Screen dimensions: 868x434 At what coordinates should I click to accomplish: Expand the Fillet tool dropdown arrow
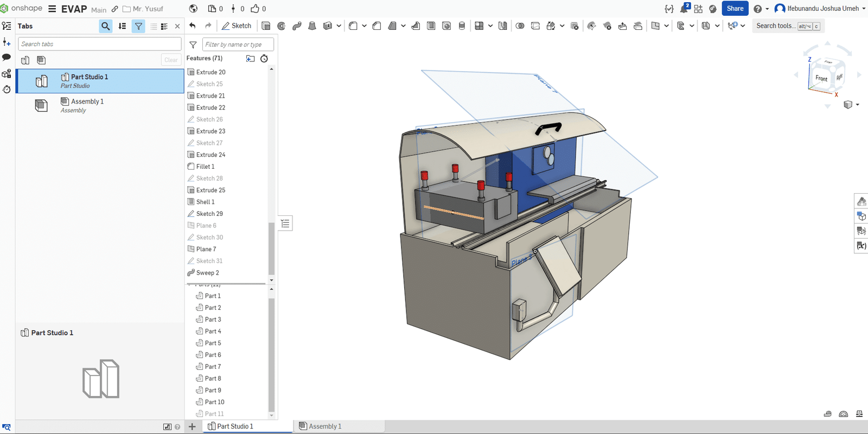tap(364, 25)
